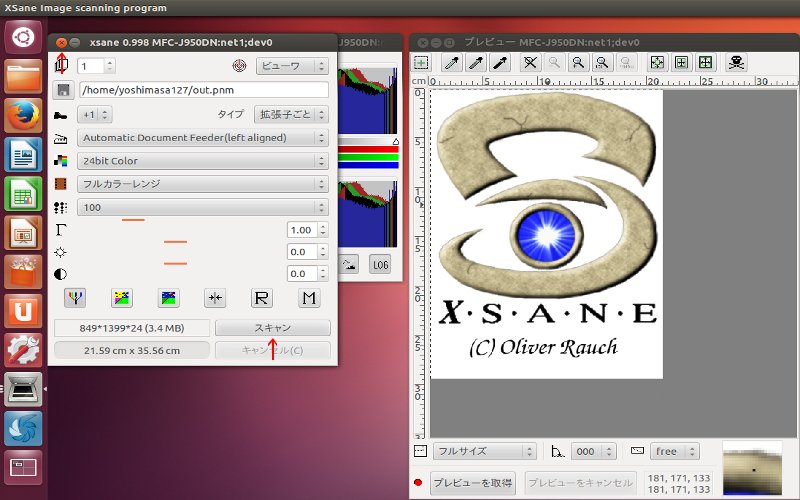Click the プレビューを取得 acquire preview button

coord(473,483)
